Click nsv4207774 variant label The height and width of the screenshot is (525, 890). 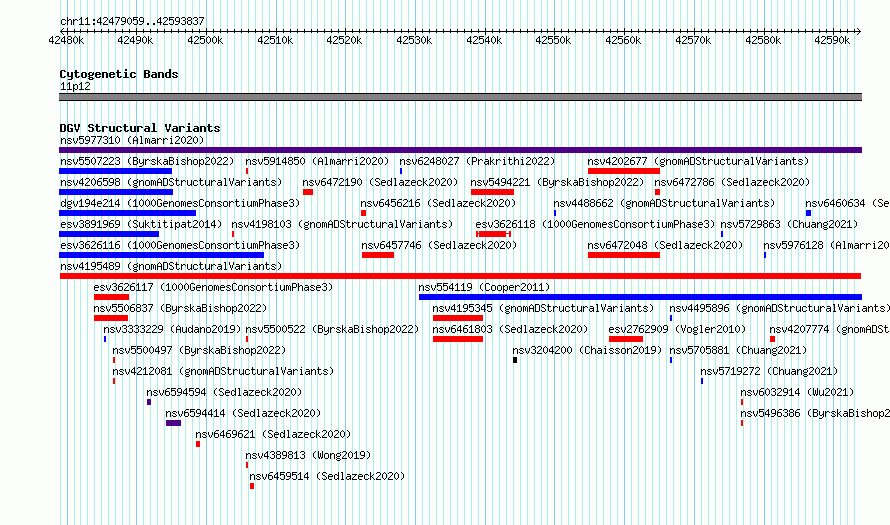829,329
